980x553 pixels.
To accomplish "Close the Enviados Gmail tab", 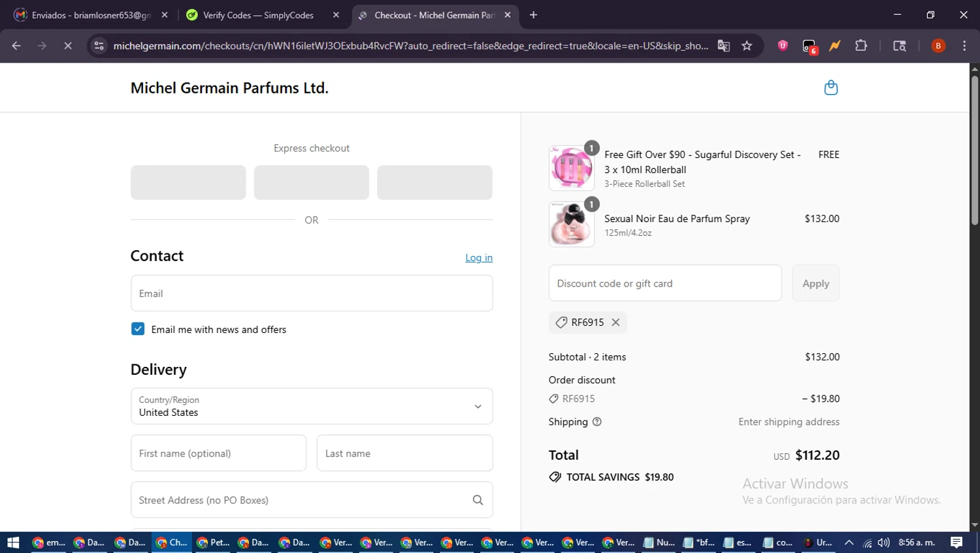I will [165, 15].
